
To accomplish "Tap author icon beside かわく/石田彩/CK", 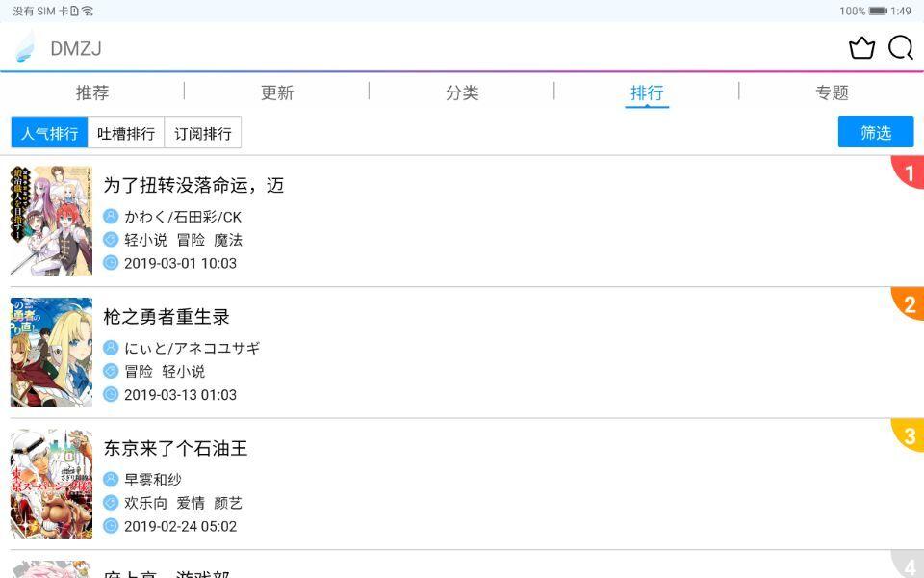I will (x=111, y=217).
